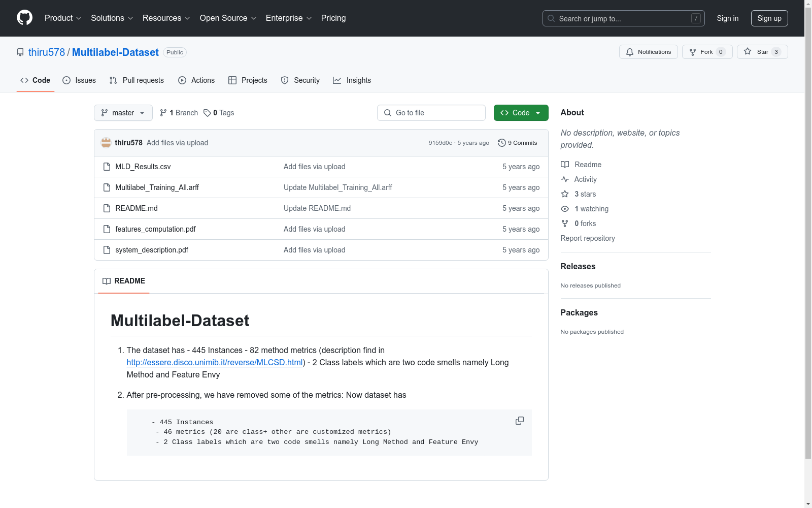Expand the Solutions dropdown
The width and height of the screenshot is (812, 508).
[112, 18]
